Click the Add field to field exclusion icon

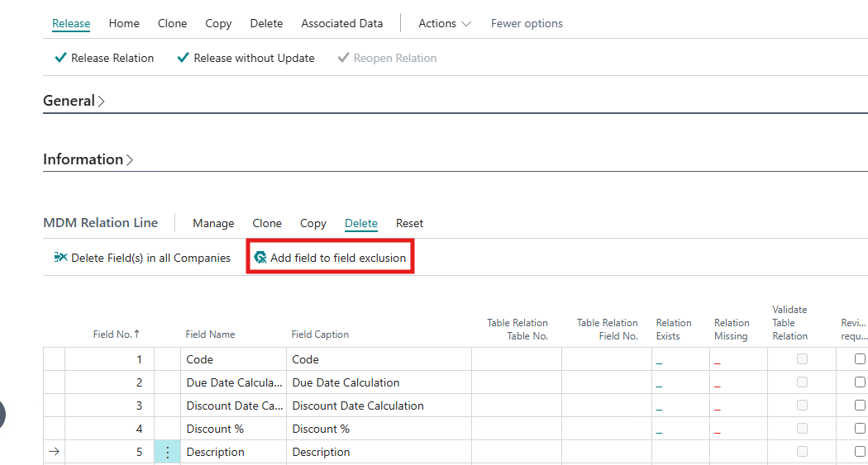tap(260, 258)
